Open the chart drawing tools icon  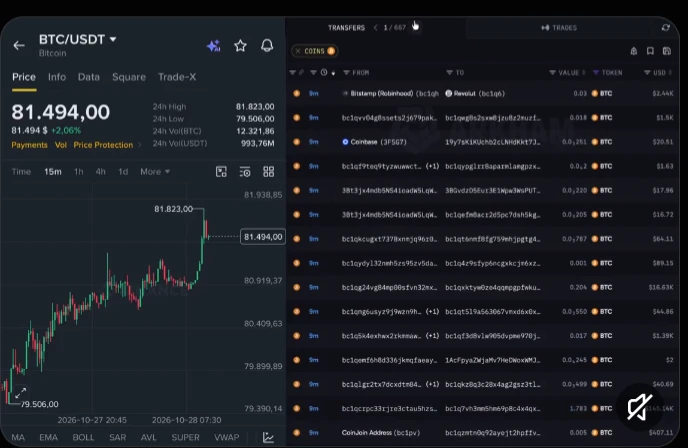[221, 172]
